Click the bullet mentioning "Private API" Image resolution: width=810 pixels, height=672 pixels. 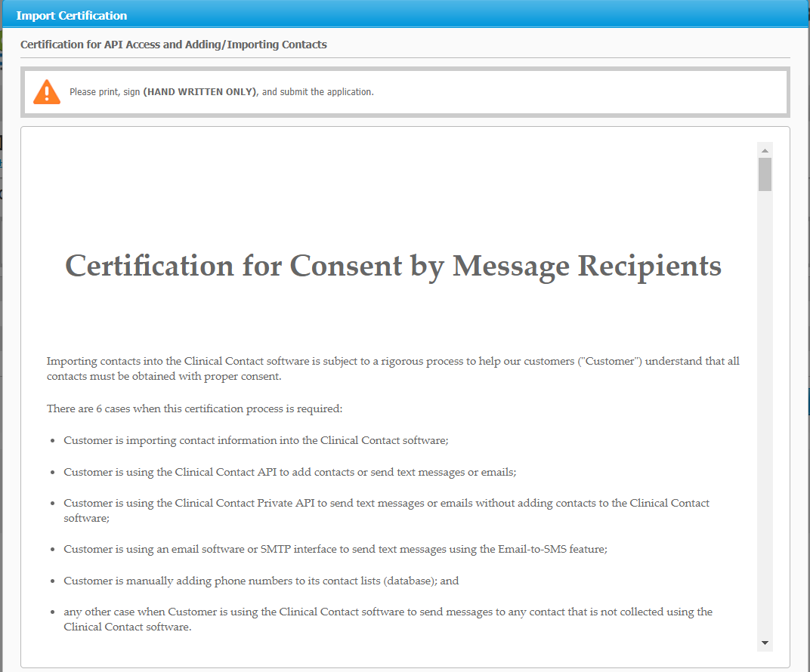tap(386, 510)
